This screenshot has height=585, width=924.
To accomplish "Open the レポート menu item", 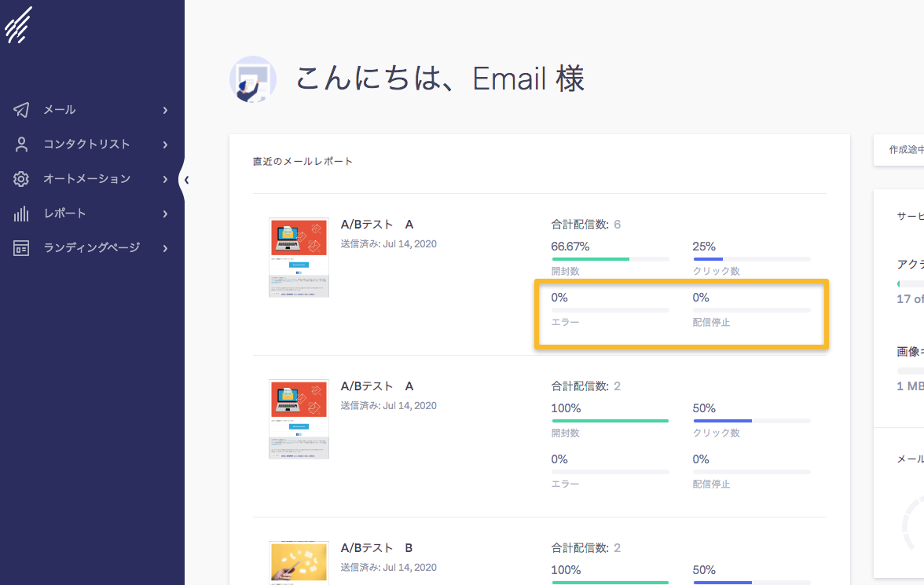I will click(x=64, y=214).
